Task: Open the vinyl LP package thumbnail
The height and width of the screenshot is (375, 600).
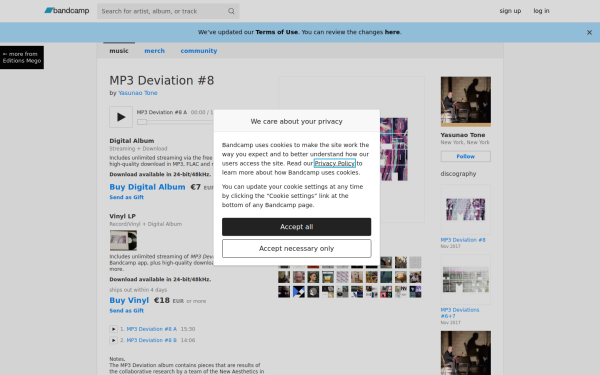Action: 123,240
